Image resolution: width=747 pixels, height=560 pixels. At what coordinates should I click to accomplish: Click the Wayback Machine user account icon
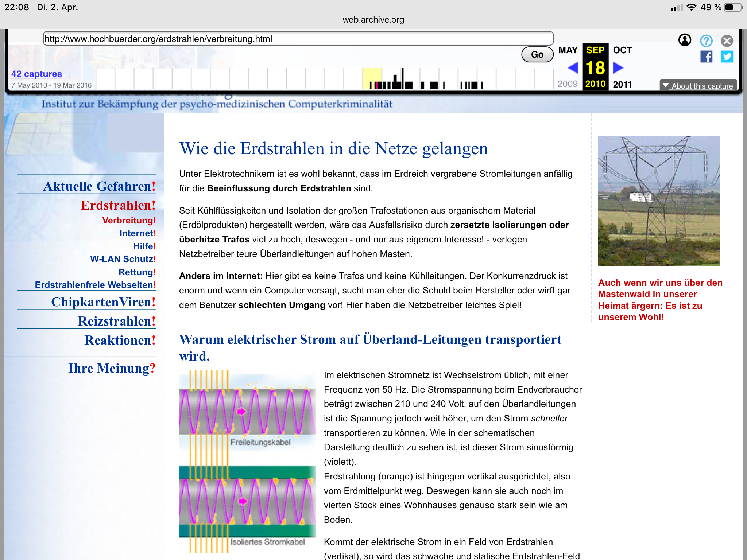coord(685,40)
